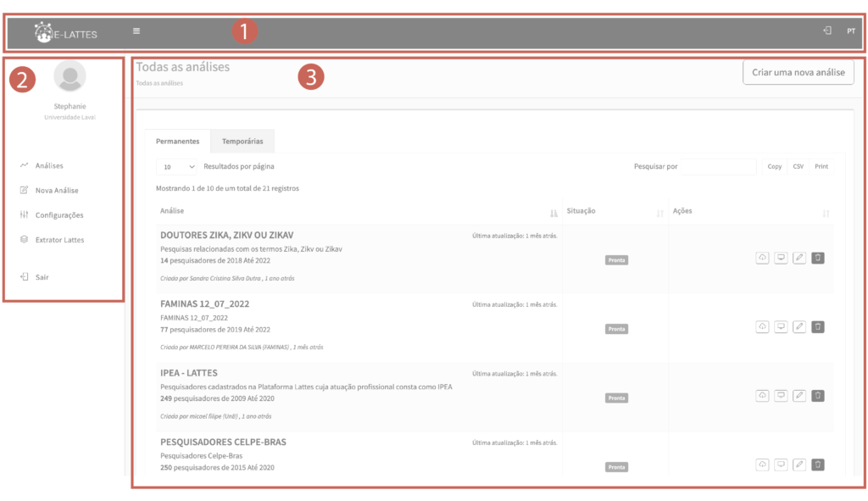Toggle sorting on Ações column
Screen dimensions: 868x501
tap(826, 212)
